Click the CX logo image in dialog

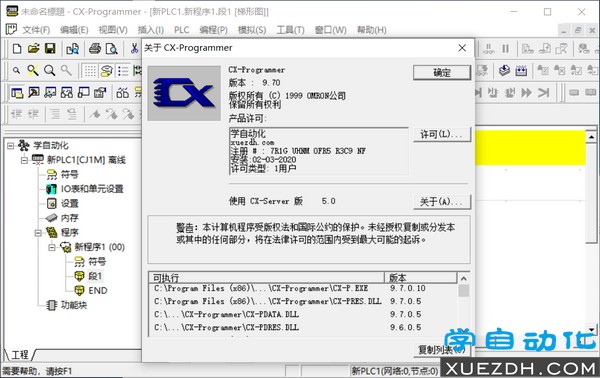[x=184, y=93]
